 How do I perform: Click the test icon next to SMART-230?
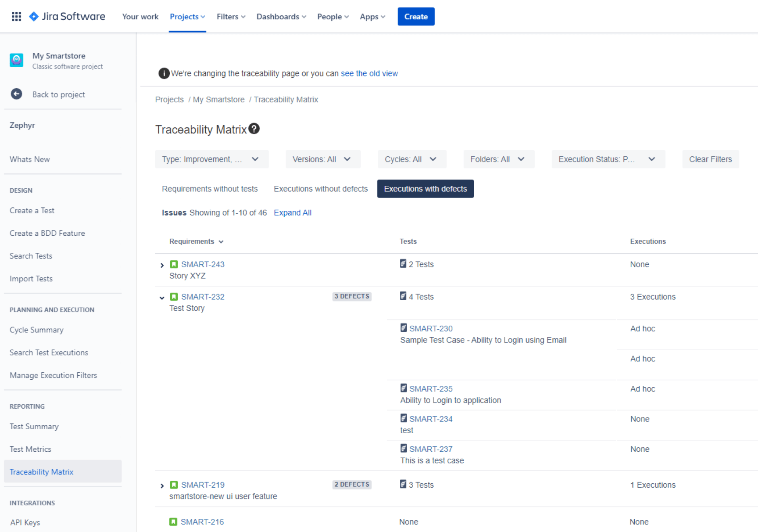point(404,328)
